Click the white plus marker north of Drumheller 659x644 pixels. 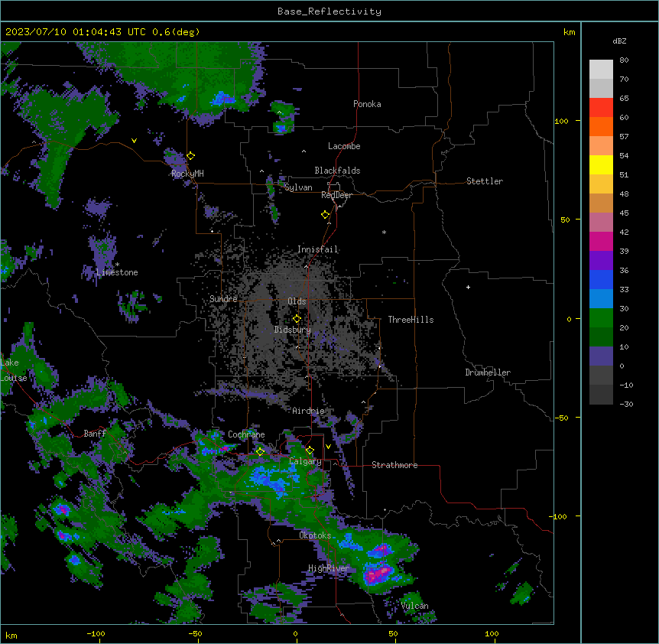point(468,287)
